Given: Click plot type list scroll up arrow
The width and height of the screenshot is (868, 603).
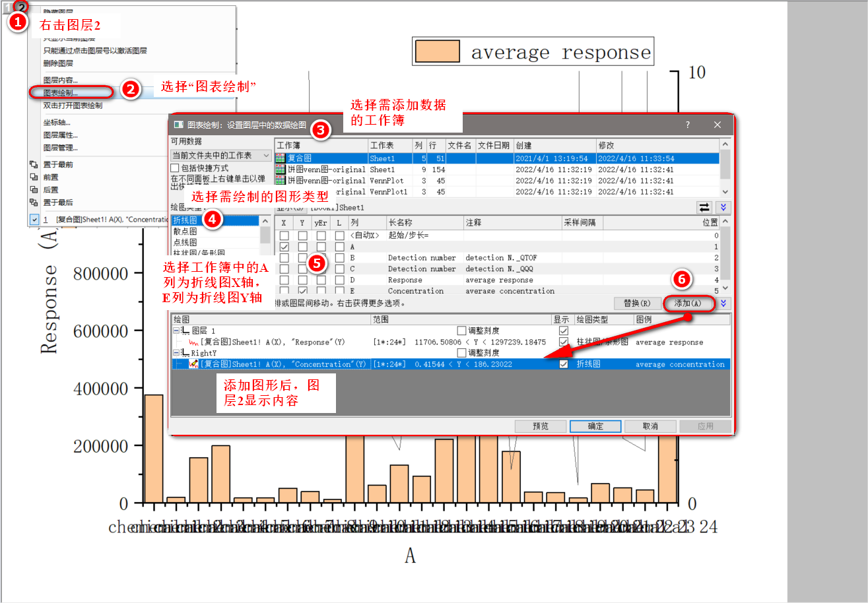Looking at the screenshot, I should tap(265, 221).
